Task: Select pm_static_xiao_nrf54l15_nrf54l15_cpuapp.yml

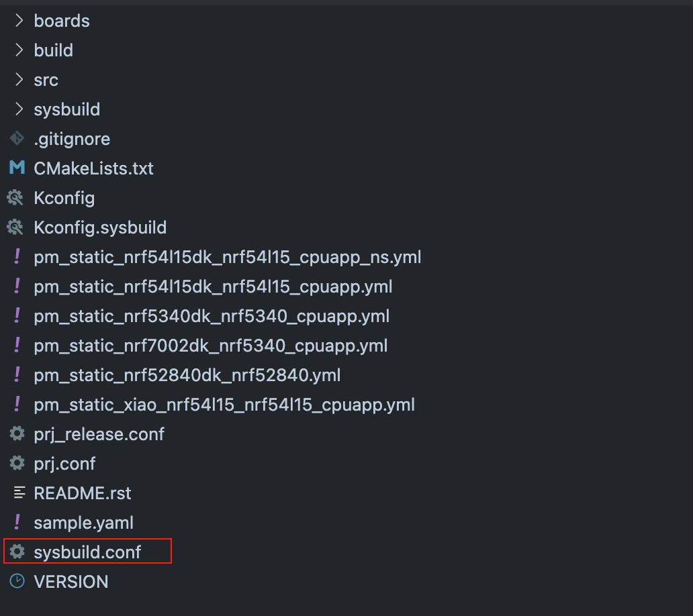Action: pyautogui.click(x=224, y=405)
